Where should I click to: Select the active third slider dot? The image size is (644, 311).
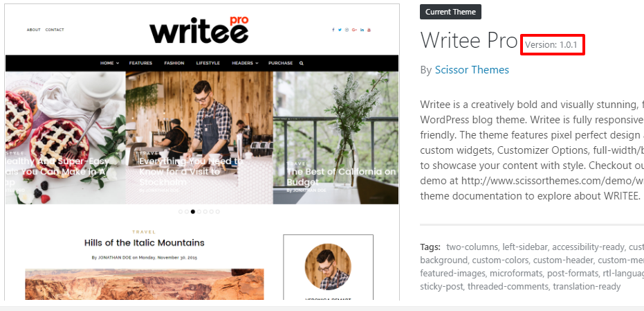click(192, 211)
